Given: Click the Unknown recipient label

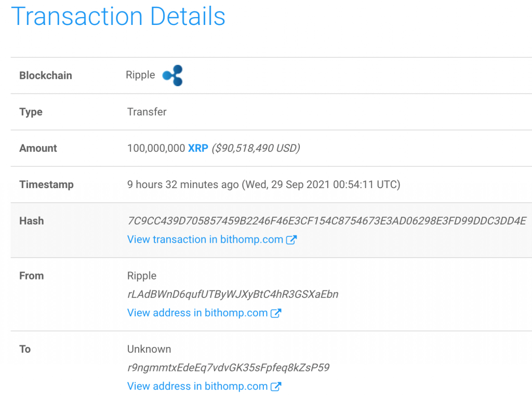Looking at the screenshot, I should (x=148, y=349).
